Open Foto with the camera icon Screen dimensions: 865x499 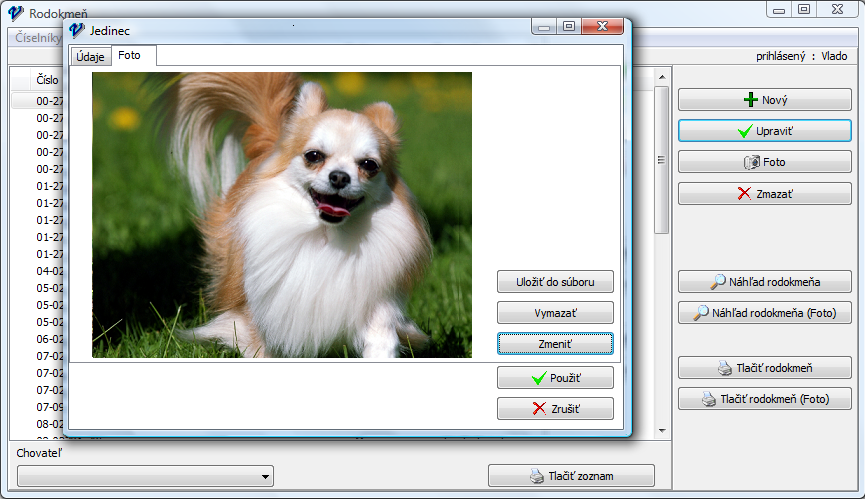[x=765, y=162]
